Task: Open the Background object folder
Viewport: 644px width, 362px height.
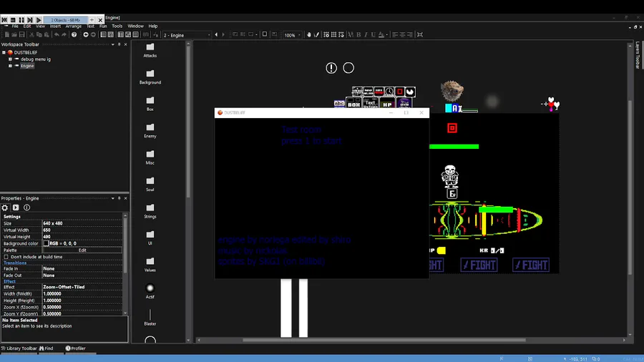Action: [x=150, y=77]
